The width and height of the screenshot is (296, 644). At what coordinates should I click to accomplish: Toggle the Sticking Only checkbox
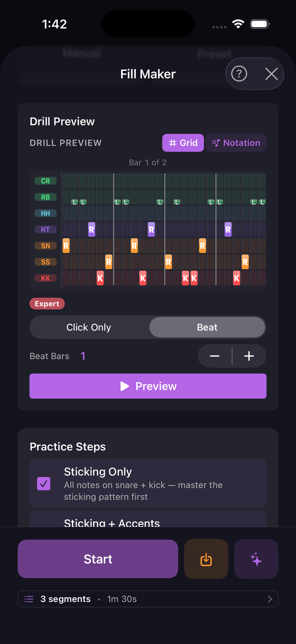[x=44, y=484]
